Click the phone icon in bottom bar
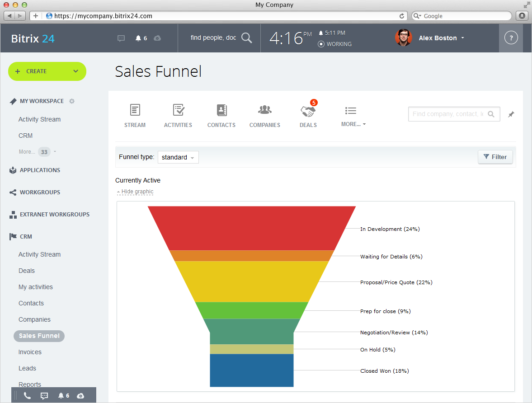532x403 pixels. [x=27, y=396]
